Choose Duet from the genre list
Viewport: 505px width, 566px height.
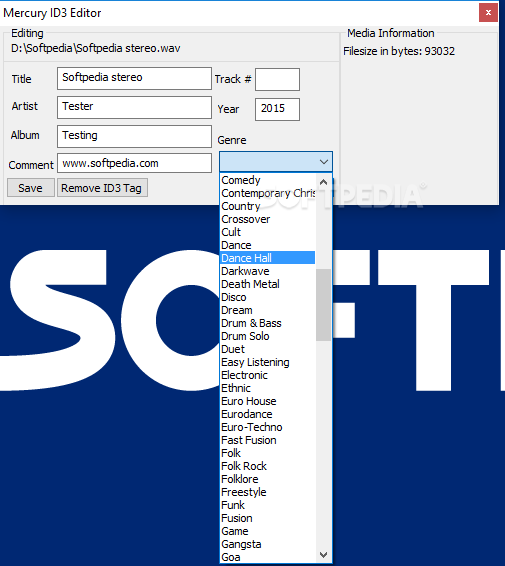click(x=268, y=349)
